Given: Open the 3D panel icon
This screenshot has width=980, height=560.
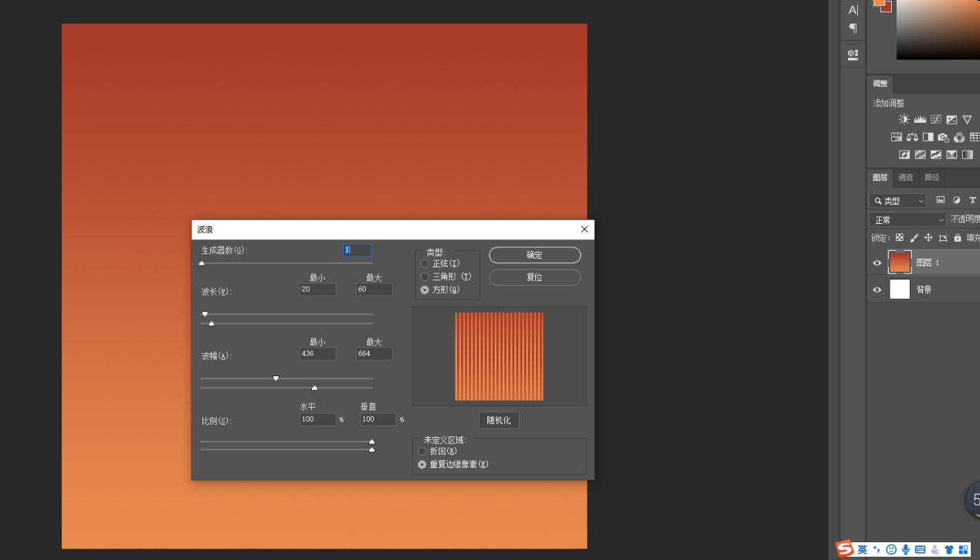Looking at the screenshot, I should [853, 55].
